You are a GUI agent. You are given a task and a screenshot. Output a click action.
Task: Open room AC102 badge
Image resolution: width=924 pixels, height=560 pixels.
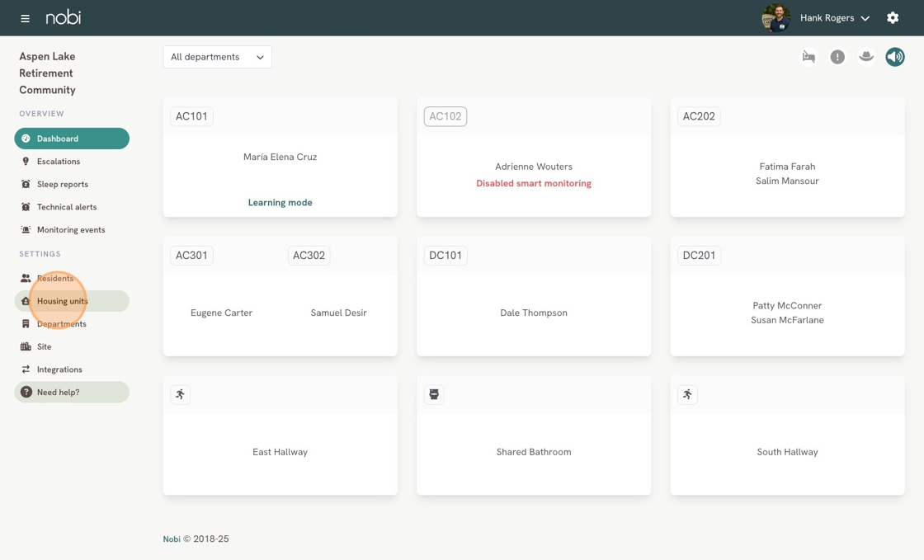(x=445, y=116)
